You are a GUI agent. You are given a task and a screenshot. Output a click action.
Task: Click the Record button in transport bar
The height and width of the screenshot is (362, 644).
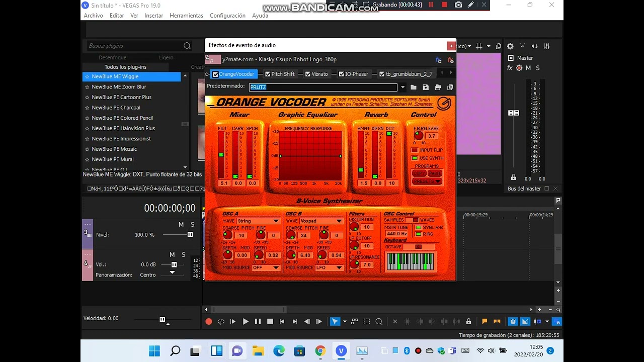209,322
